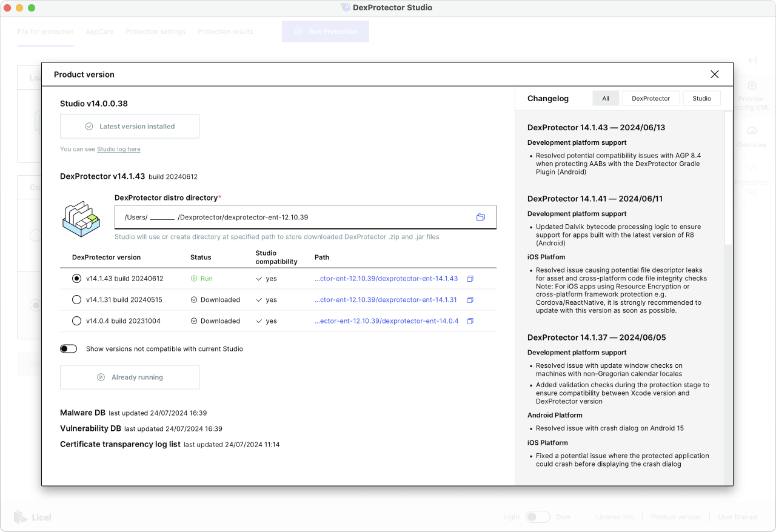Open path link ending dexprotector-ent-14.1.31
Viewport: 776px width, 532px height.
pyautogui.click(x=386, y=300)
